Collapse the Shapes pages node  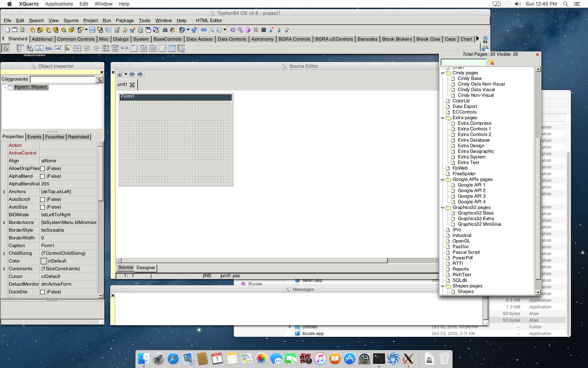tap(443, 286)
